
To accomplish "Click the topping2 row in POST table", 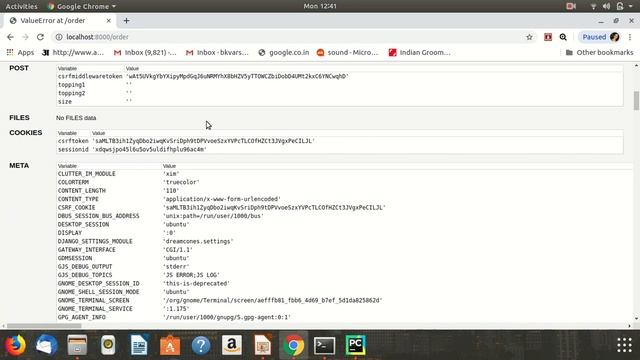I will tap(340, 93).
